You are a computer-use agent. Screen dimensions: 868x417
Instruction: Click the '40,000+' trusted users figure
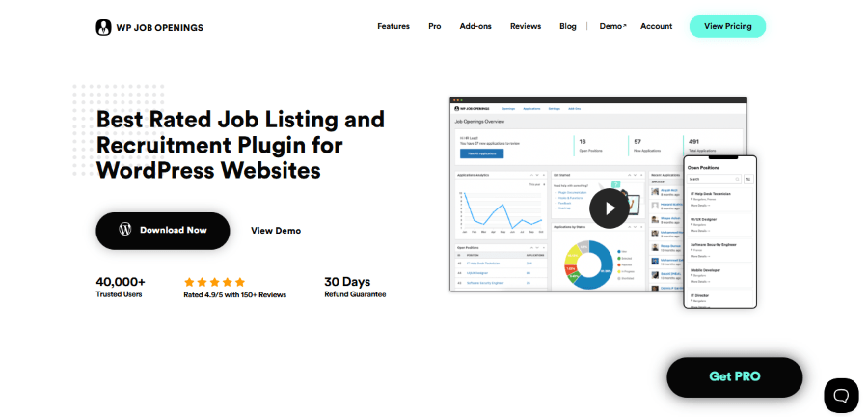(121, 281)
